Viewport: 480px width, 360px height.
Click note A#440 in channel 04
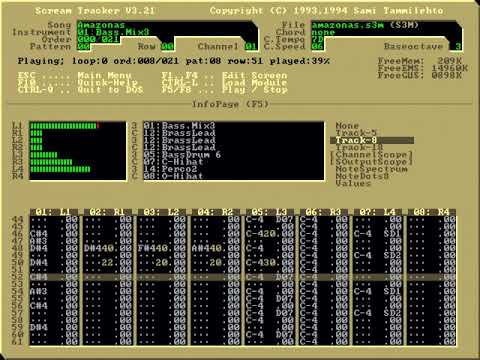click(207, 248)
